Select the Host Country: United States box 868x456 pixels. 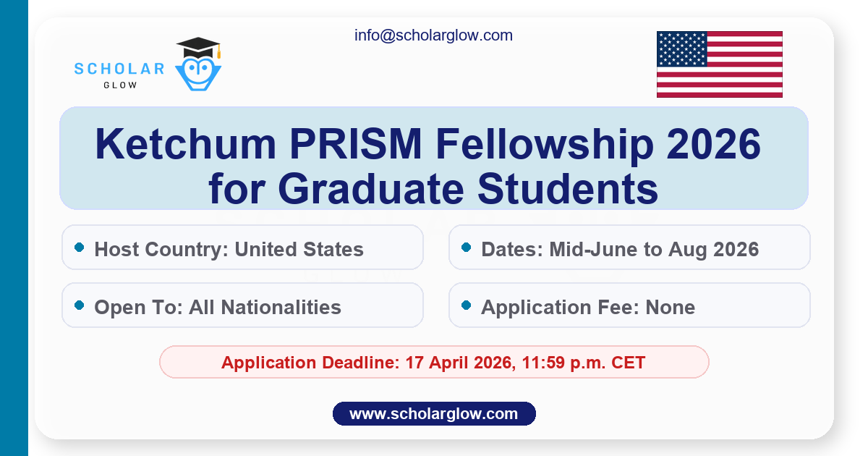[242, 248]
